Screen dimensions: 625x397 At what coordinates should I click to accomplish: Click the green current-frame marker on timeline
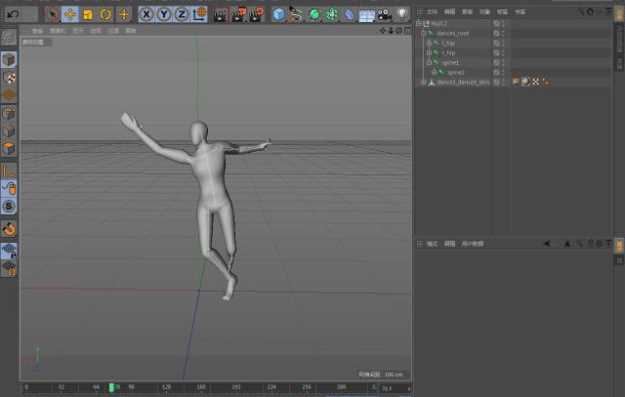point(112,387)
